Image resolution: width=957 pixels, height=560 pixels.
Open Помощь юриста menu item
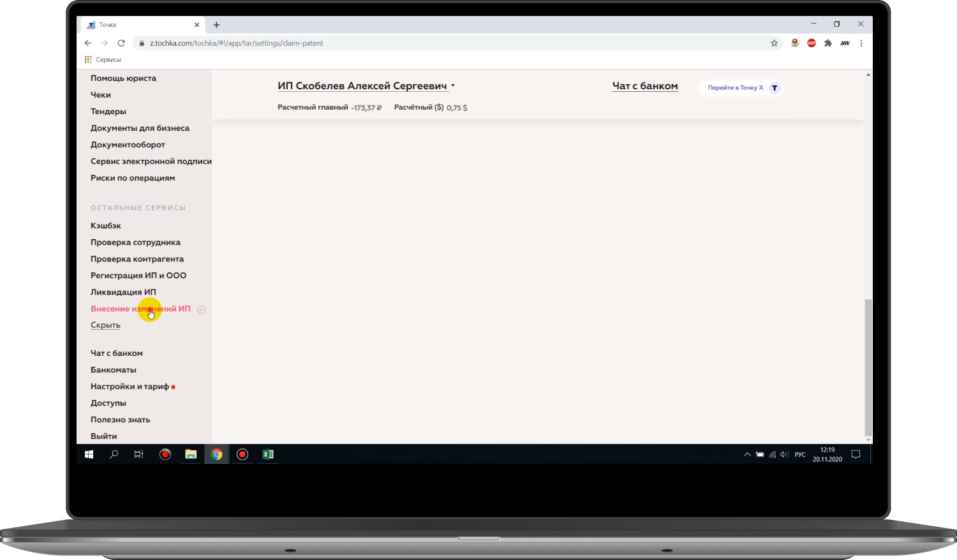click(123, 78)
